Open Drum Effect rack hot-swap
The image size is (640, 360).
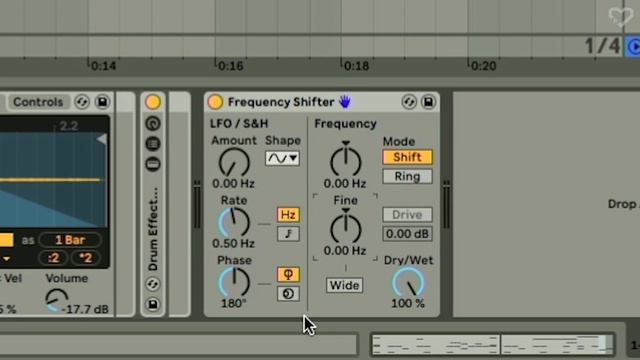coord(153,284)
